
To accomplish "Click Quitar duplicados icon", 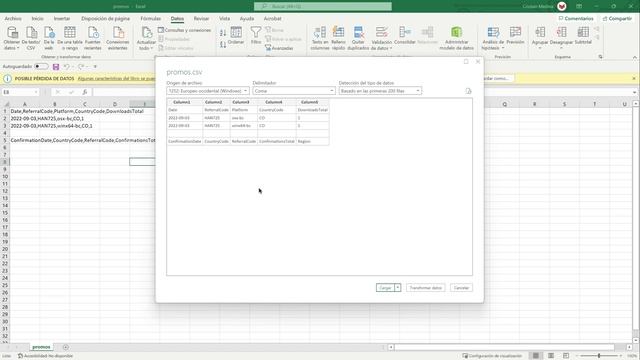I will [x=358, y=32].
